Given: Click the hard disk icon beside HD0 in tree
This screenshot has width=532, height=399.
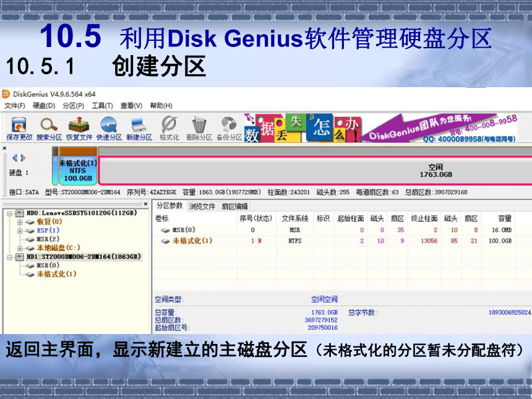Looking at the screenshot, I should tap(20, 213).
